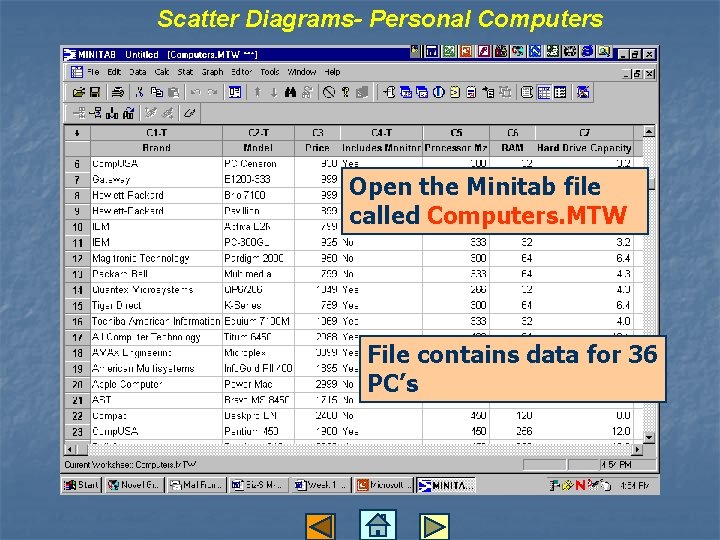The image size is (720, 540).
Task: Click the 'Gateway' brand cell in row 7
Action: click(157, 180)
